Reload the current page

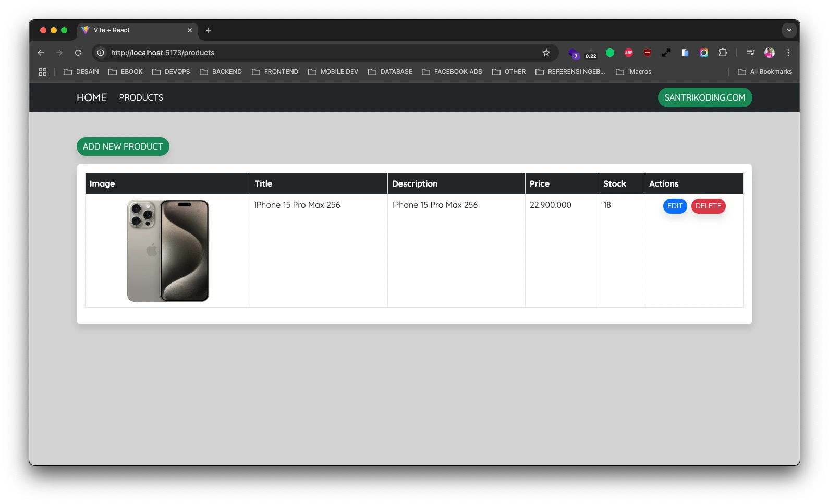point(78,53)
